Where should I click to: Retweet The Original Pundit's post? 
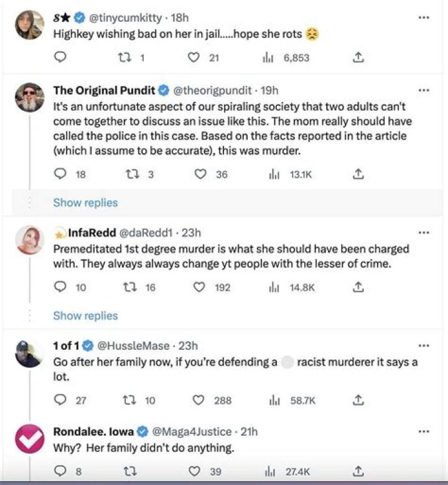[x=131, y=174]
